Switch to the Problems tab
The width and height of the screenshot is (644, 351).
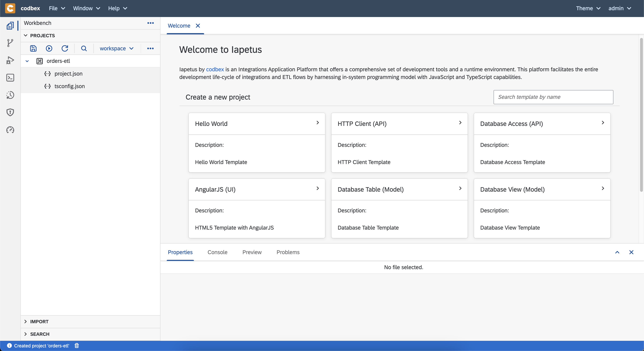(288, 252)
